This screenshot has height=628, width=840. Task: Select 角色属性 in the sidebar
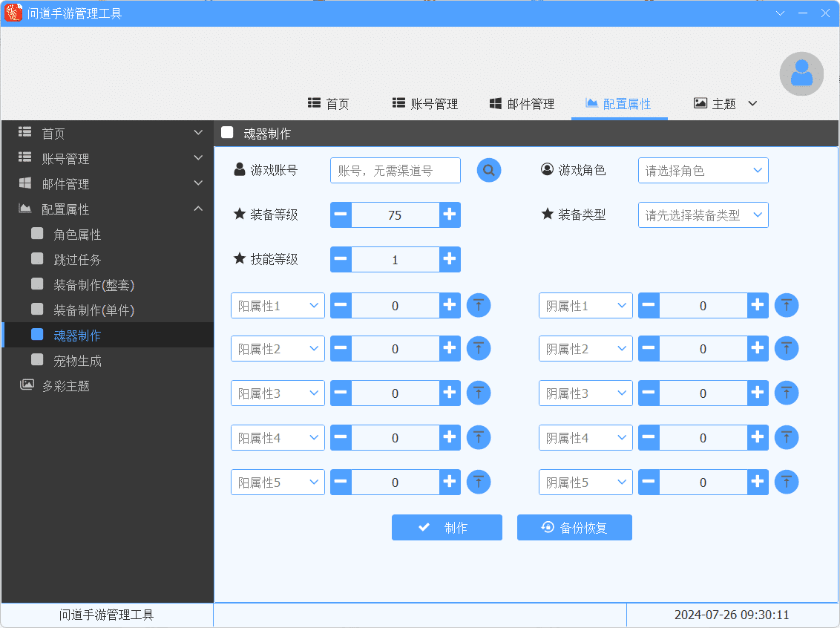(77, 235)
